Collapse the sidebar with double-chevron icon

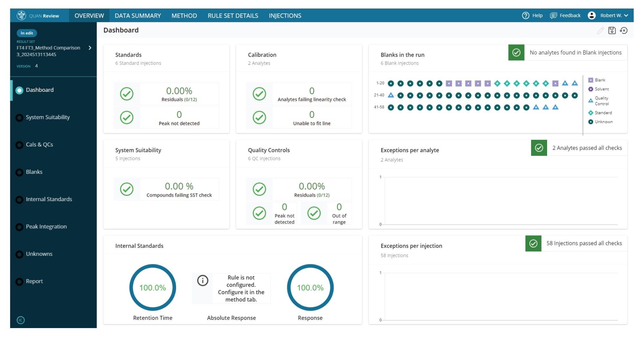click(x=21, y=320)
